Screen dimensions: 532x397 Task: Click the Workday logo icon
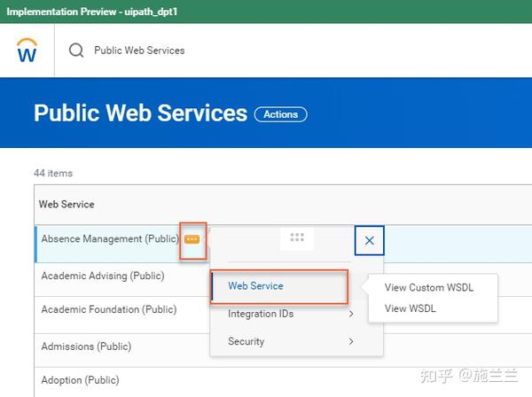27,51
